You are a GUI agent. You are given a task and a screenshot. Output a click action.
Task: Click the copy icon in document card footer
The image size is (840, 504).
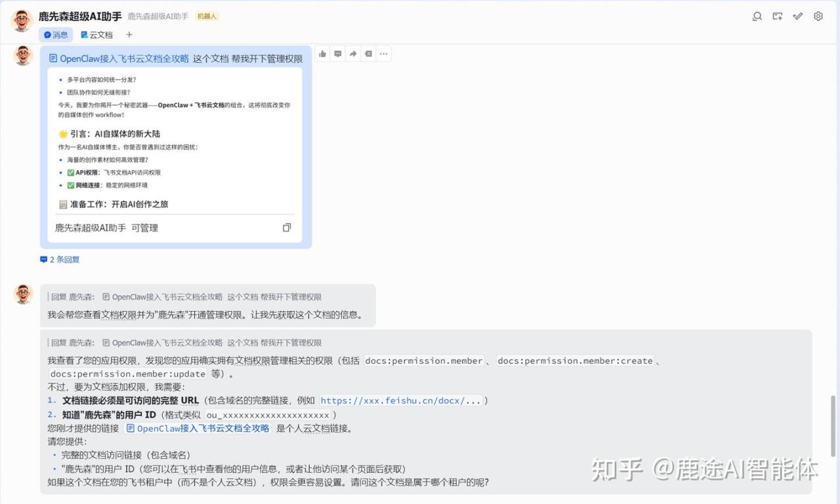(x=287, y=228)
